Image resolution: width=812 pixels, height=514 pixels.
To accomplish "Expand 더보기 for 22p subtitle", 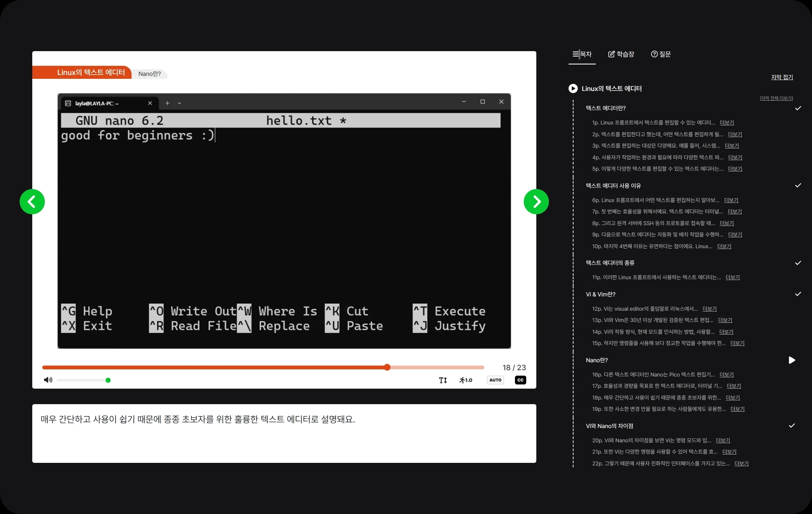I will pyautogui.click(x=741, y=463).
